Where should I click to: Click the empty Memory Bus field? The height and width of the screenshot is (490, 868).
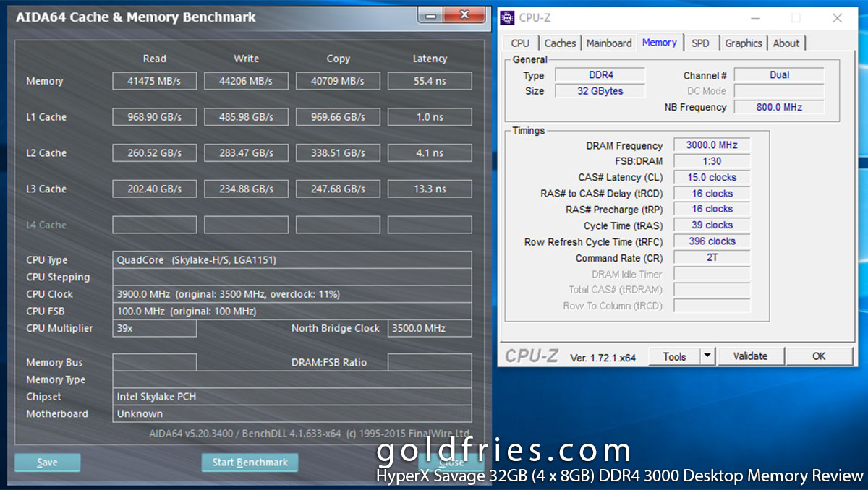154,363
